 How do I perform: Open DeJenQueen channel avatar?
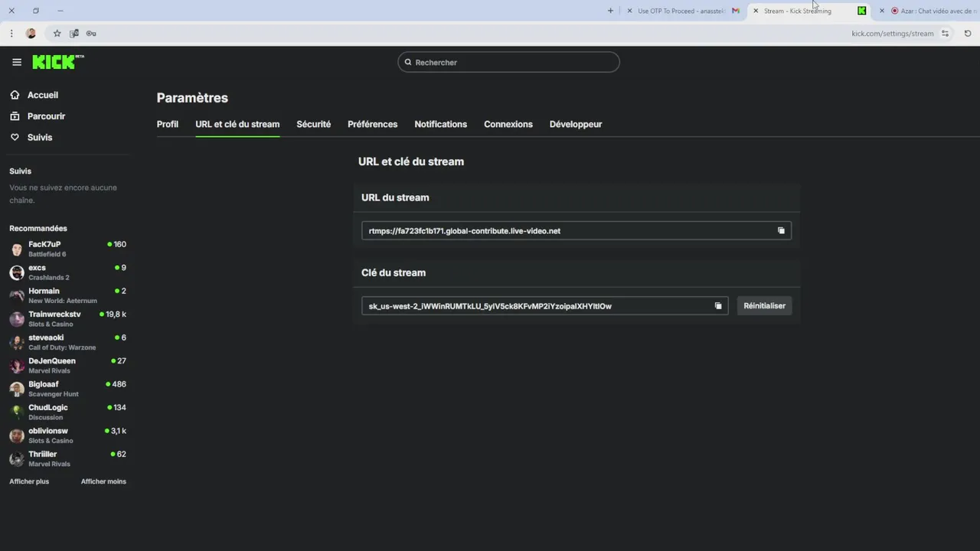pyautogui.click(x=17, y=366)
